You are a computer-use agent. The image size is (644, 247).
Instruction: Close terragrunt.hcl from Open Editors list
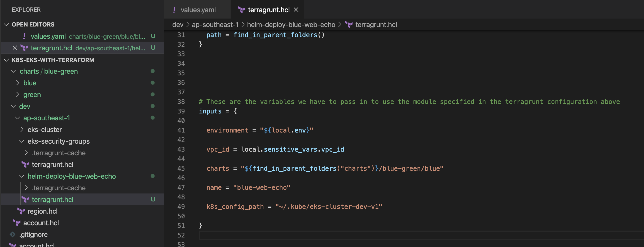coord(15,48)
